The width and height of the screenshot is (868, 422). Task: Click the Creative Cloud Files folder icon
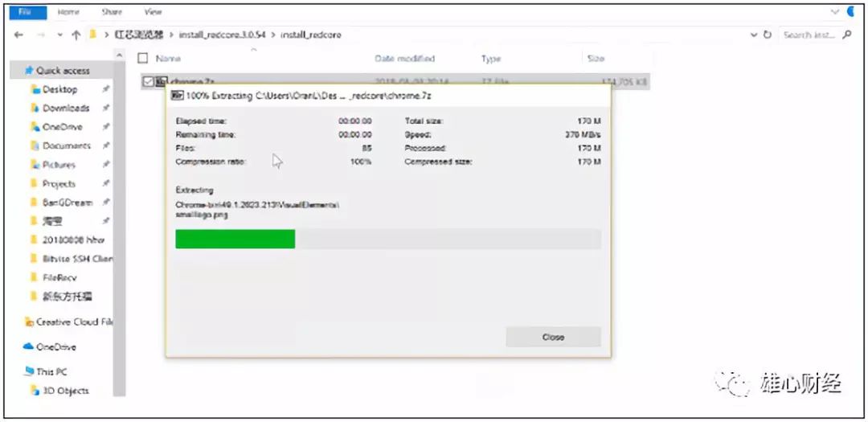pyautogui.click(x=29, y=322)
